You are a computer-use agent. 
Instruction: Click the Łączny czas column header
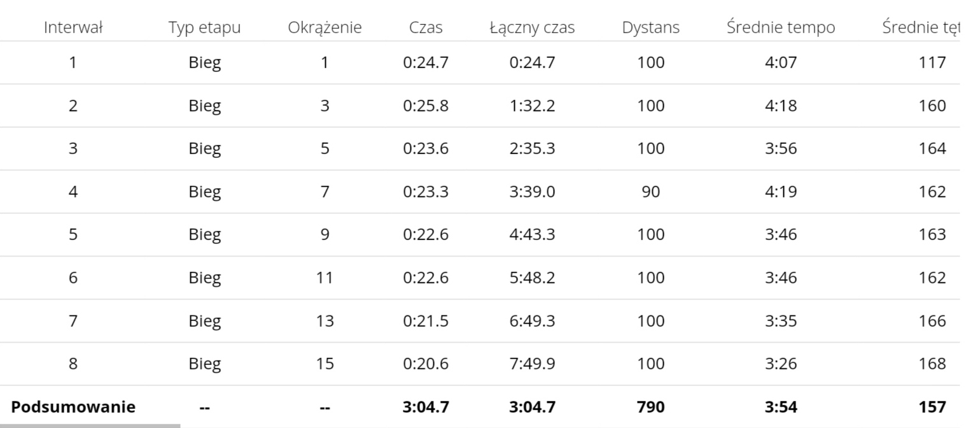pos(532,28)
